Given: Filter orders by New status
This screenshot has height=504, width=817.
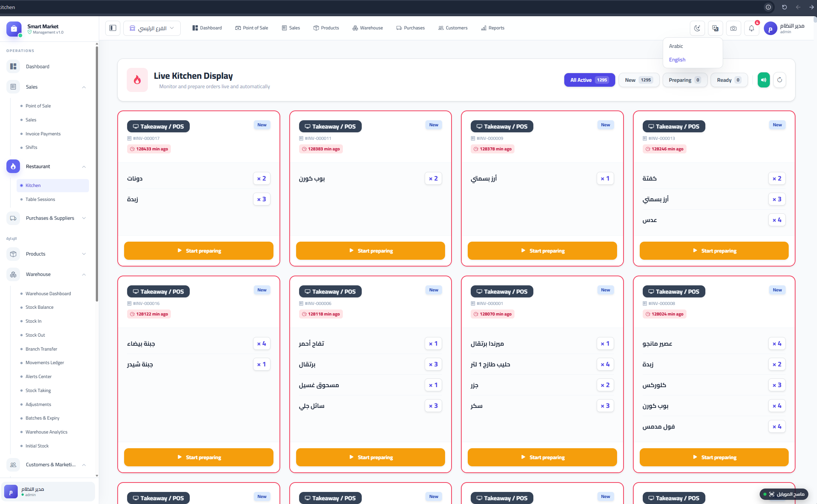Looking at the screenshot, I should pos(639,80).
